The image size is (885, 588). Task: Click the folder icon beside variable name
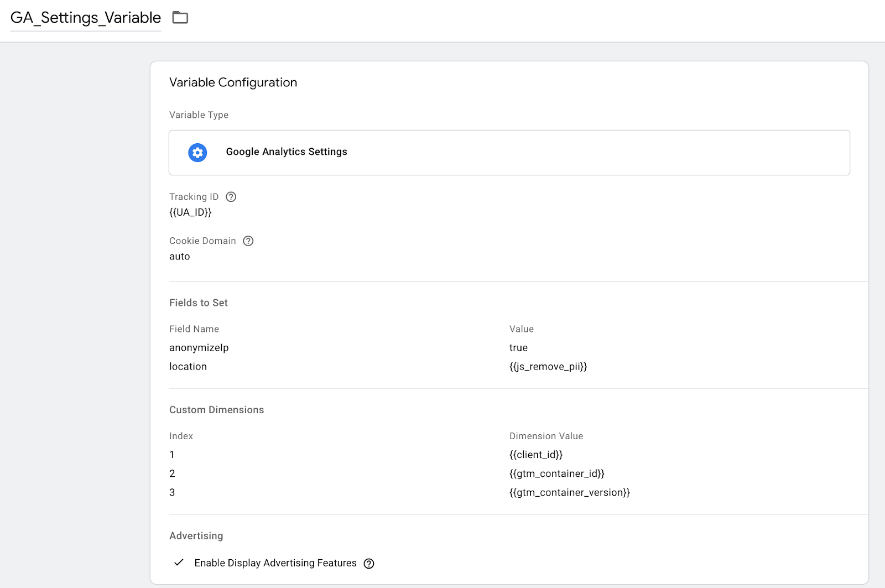coord(180,18)
